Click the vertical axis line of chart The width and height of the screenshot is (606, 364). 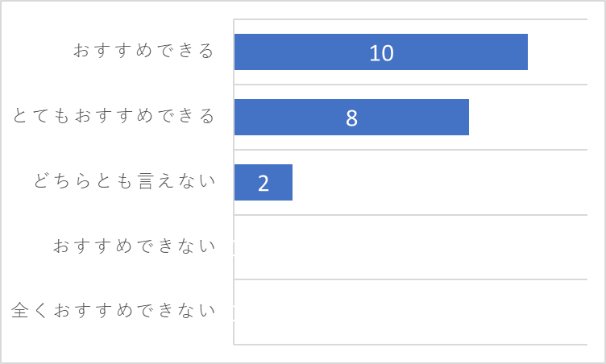(234, 182)
